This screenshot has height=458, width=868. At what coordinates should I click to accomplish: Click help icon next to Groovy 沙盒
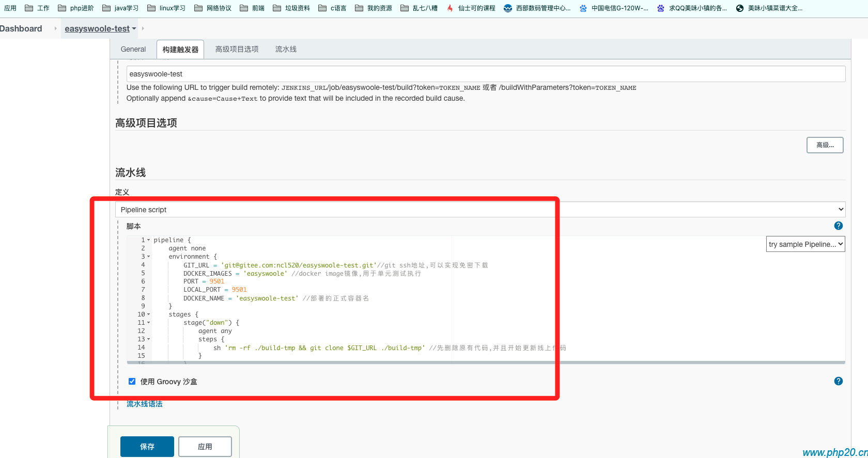point(839,381)
